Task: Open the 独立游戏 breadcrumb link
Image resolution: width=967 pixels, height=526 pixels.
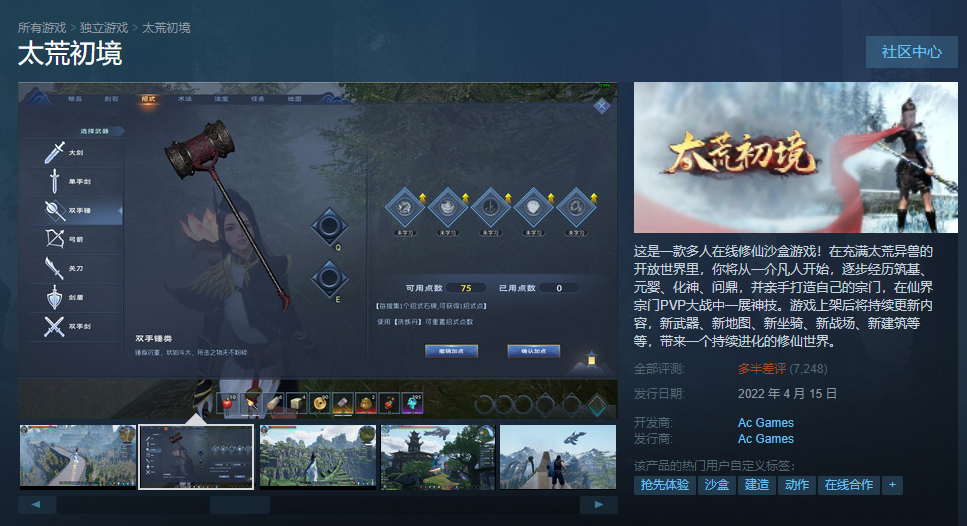Action: pos(104,28)
